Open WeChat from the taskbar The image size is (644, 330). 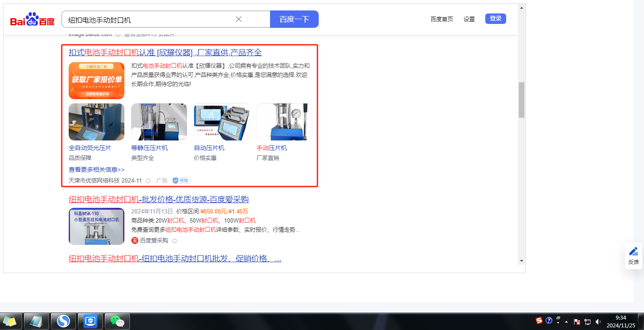tap(117, 321)
